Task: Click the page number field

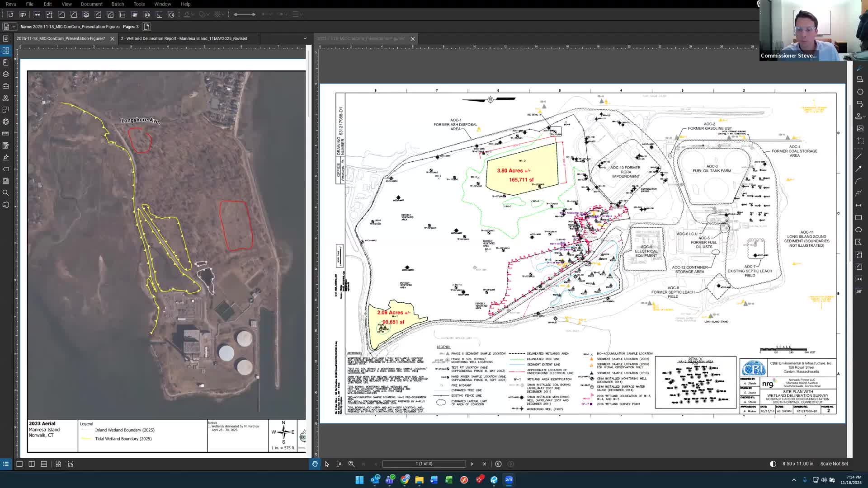Action: pos(424,464)
